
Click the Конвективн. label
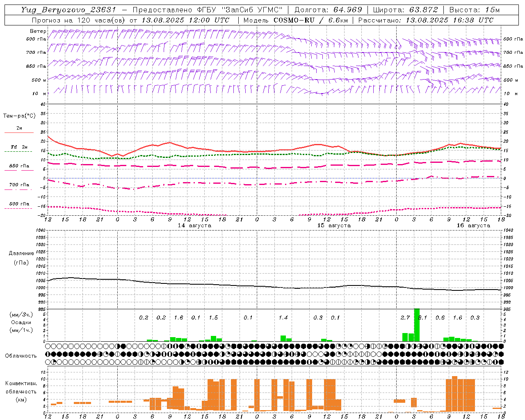tap(21, 383)
